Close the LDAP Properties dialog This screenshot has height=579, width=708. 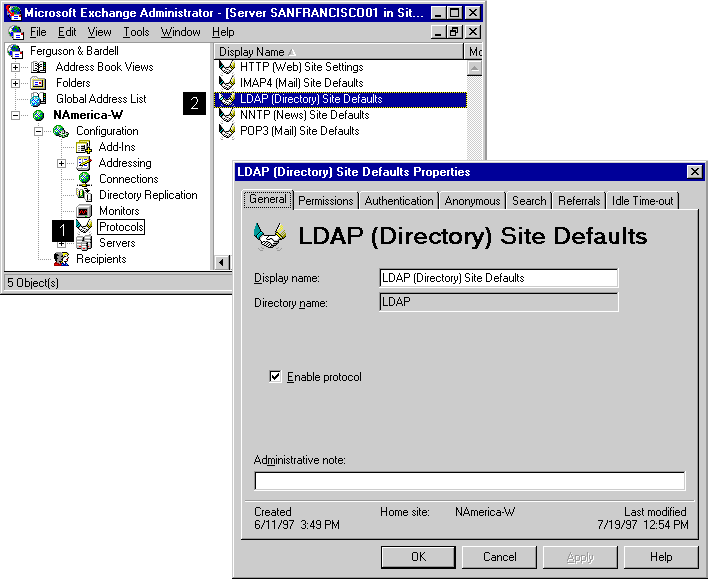pos(694,172)
